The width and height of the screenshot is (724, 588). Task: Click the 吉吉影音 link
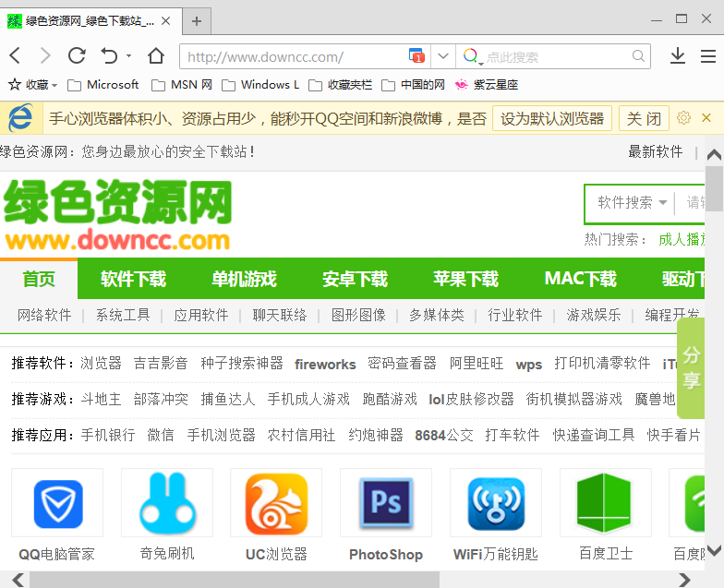161,364
